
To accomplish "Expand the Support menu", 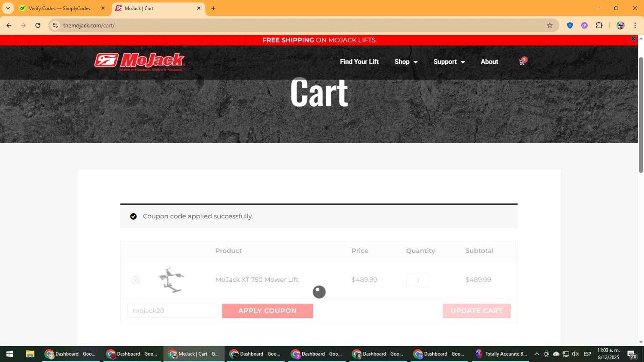I will tap(449, 62).
